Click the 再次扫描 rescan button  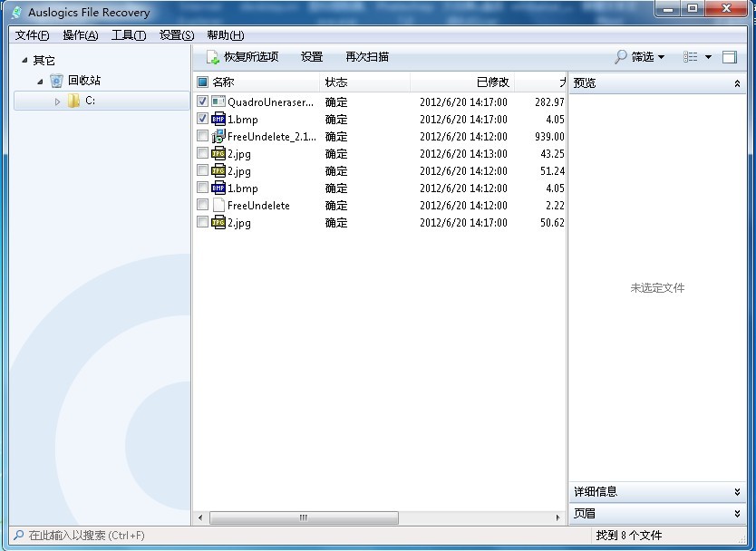coord(367,57)
